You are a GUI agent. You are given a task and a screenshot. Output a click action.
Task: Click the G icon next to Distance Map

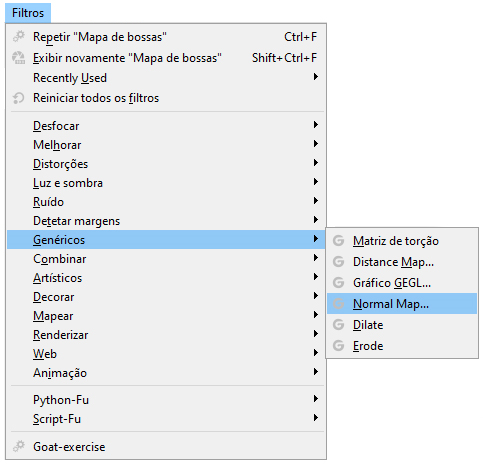click(x=338, y=262)
